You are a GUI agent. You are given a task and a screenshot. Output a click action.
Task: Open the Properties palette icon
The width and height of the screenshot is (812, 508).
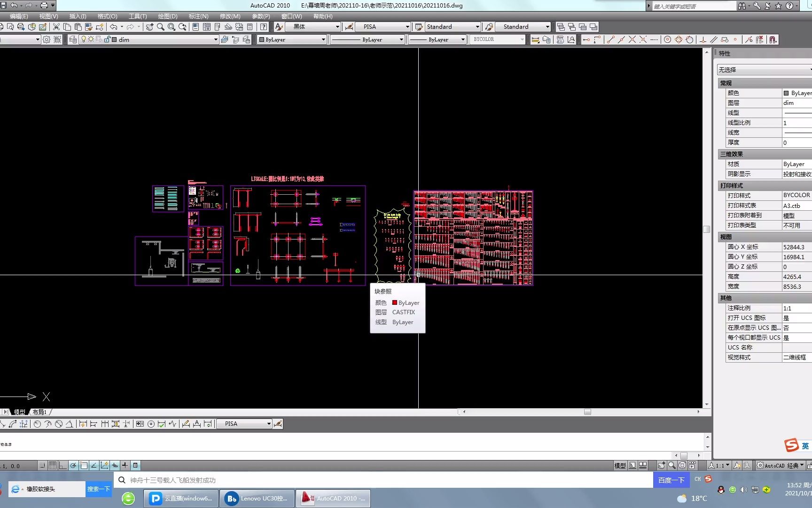click(195, 27)
